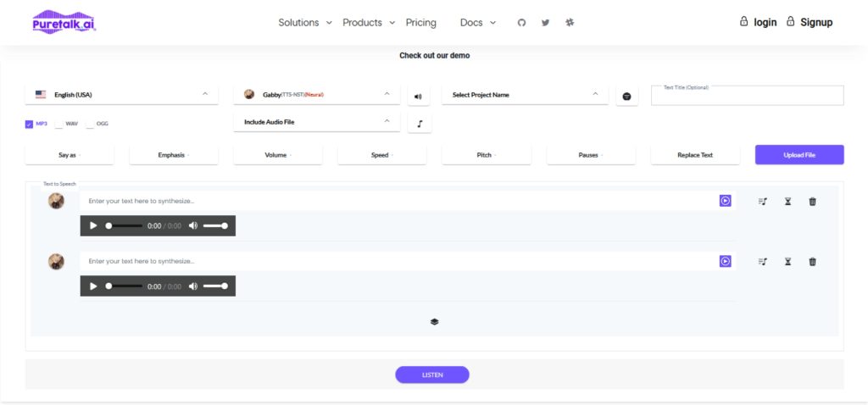Viewport: 868px width, 405px height.
Task: Open the GitHub icon link
Action: tap(521, 23)
